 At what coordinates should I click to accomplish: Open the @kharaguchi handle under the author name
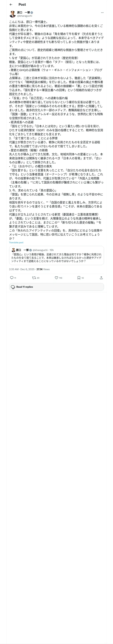(x=24, y=16)
